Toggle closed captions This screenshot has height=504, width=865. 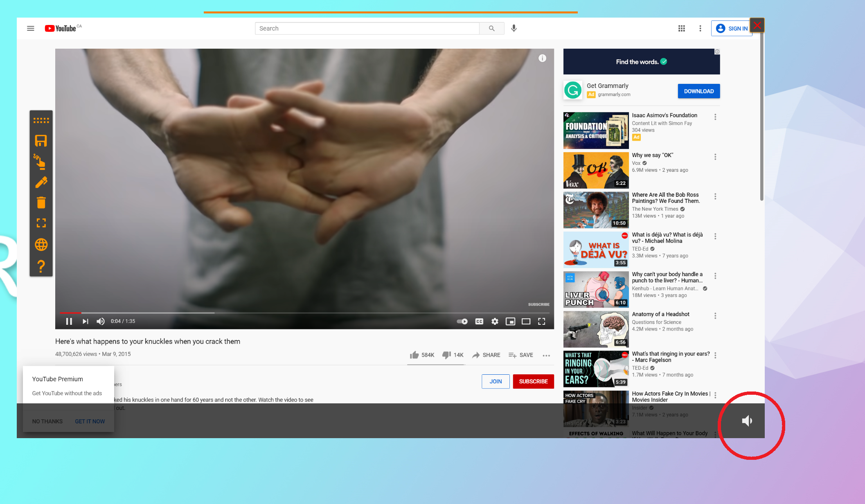(x=479, y=322)
